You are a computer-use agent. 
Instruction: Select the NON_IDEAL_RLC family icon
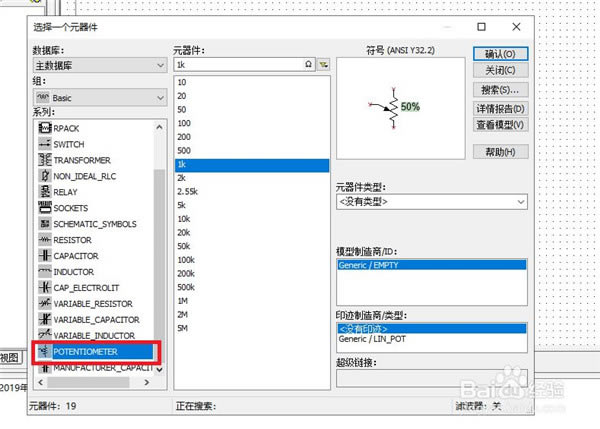point(45,176)
